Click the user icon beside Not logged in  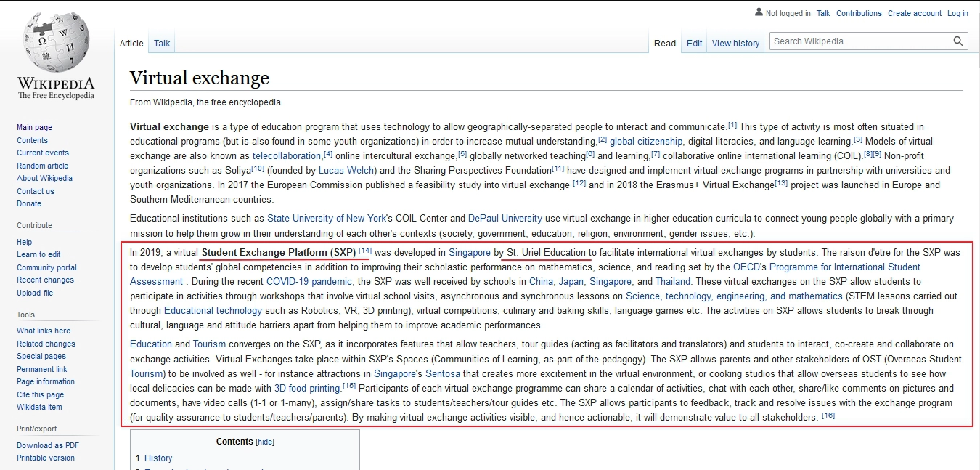[x=759, y=12]
